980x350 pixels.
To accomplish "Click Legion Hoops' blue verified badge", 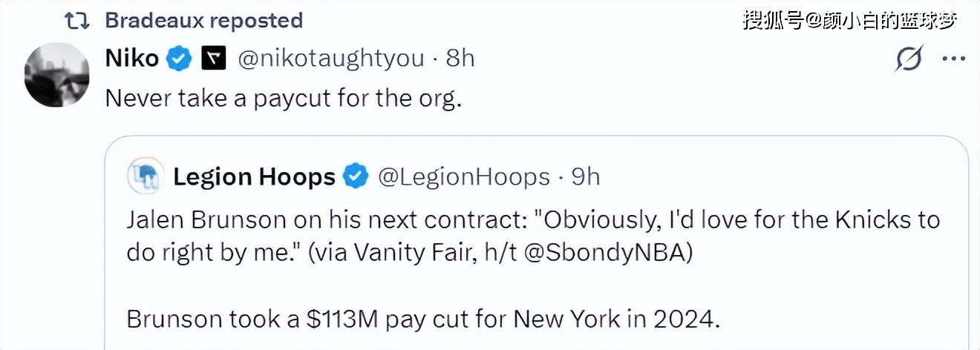I will coord(357,176).
